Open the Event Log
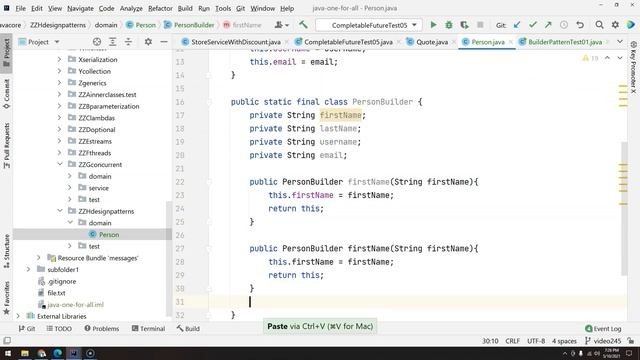The height and width of the screenshot is (360, 640). (x=603, y=329)
